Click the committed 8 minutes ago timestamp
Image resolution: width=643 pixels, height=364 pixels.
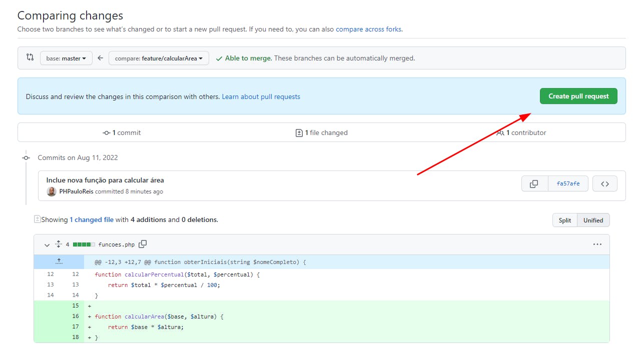point(129,191)
